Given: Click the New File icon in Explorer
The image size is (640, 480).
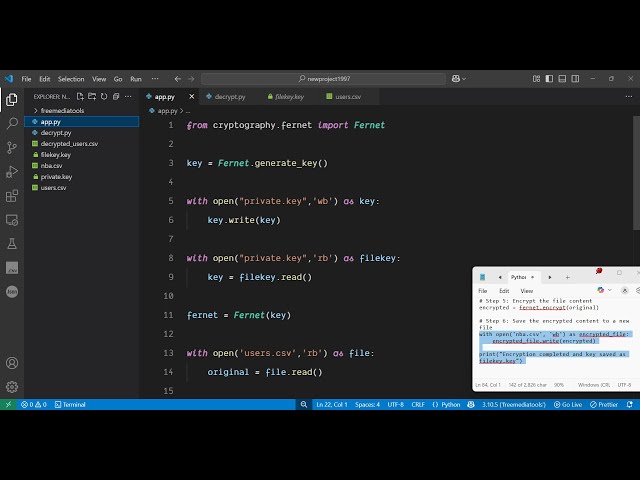Looking at the screenshot, I should [x=80, y=97].
